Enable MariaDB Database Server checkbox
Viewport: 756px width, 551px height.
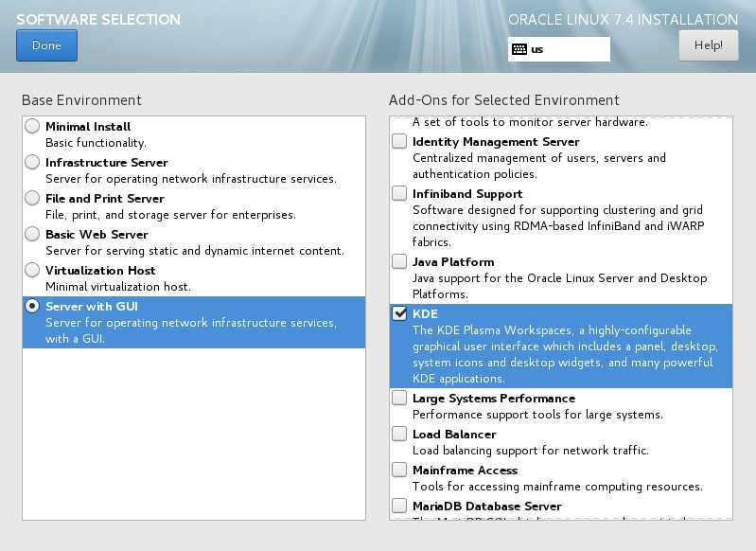click(399, 506)
